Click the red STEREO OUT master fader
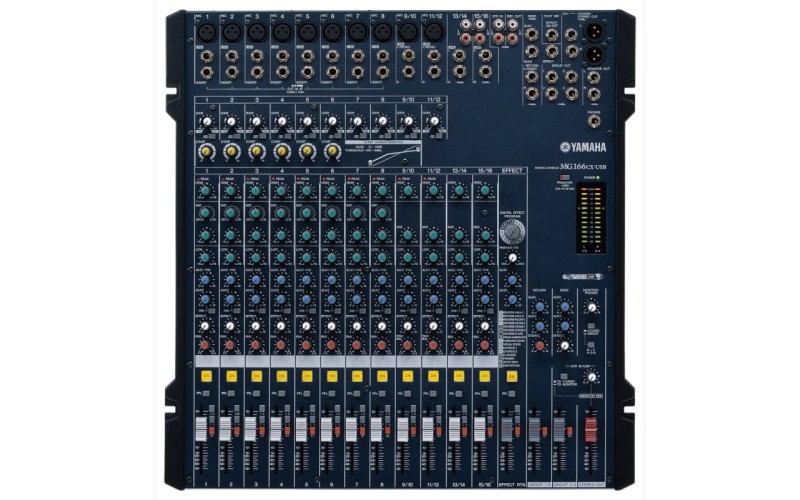Viewport: 800px width, 500px height. click(590, 430)
